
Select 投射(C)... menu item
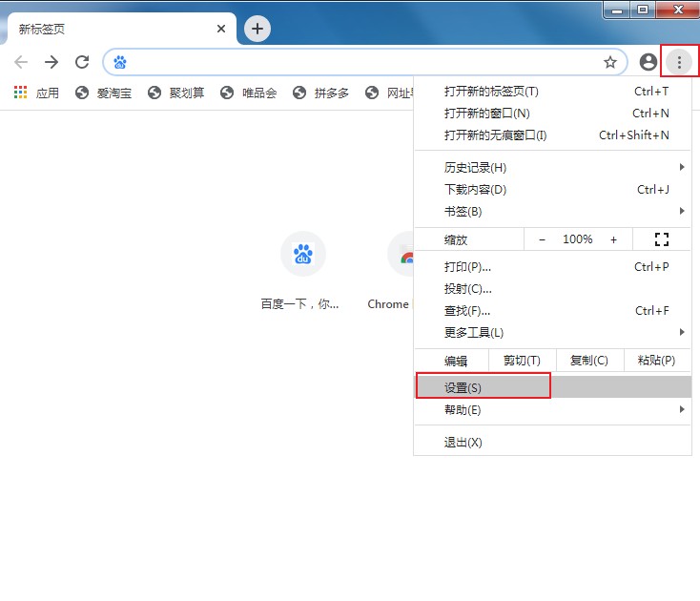tap(553, 289)
